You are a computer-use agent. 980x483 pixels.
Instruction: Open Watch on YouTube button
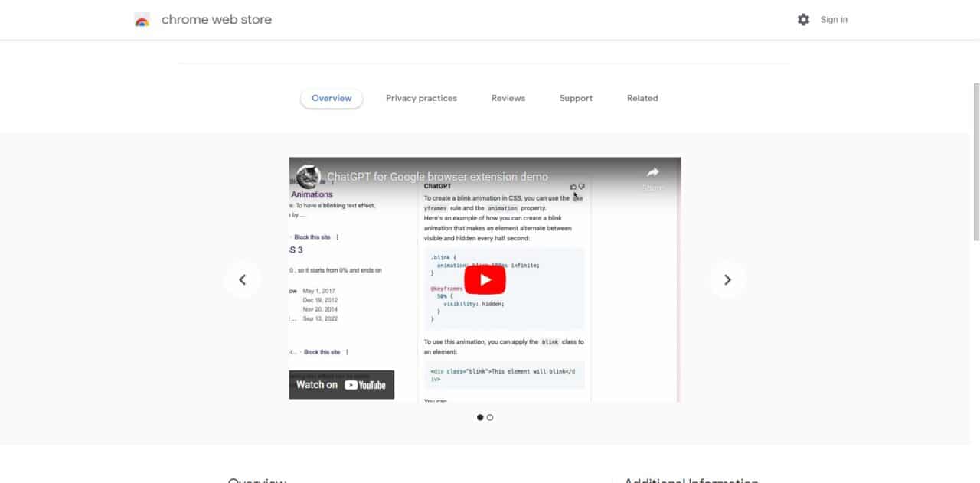(341, 385)
